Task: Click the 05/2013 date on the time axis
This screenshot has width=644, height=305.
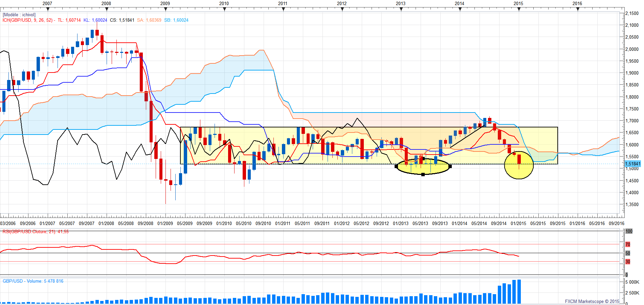Action: tap(420, 224)
